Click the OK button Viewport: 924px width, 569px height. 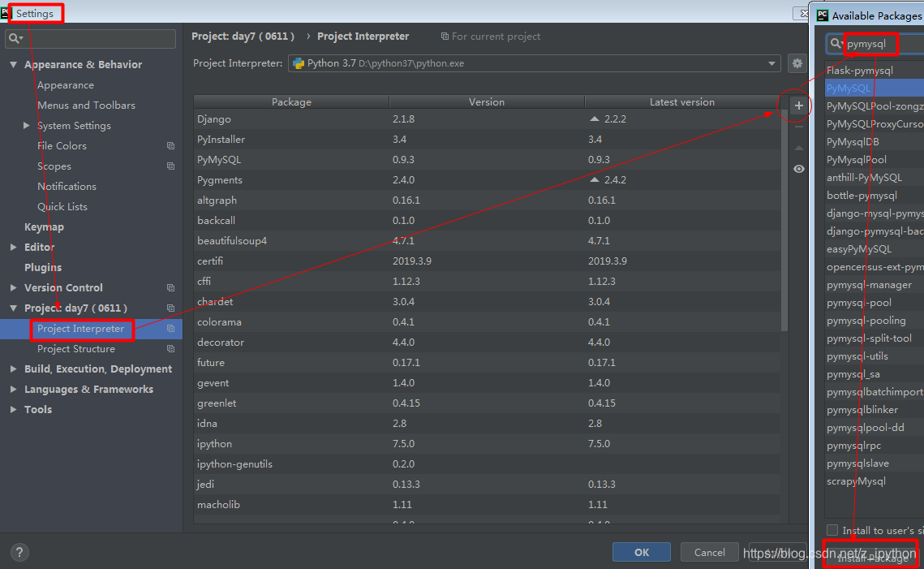click(642, 553)
